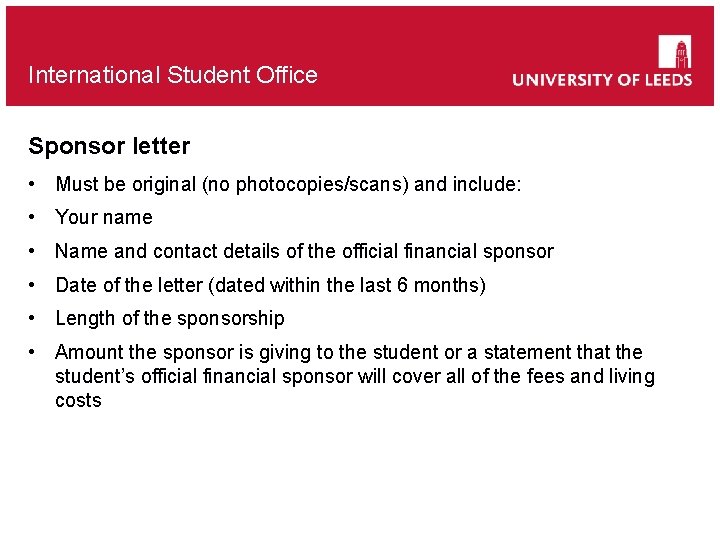720x540 pixels.
Task: Click the bullet before Length of the sponsorship
Action: pos(31,318)
